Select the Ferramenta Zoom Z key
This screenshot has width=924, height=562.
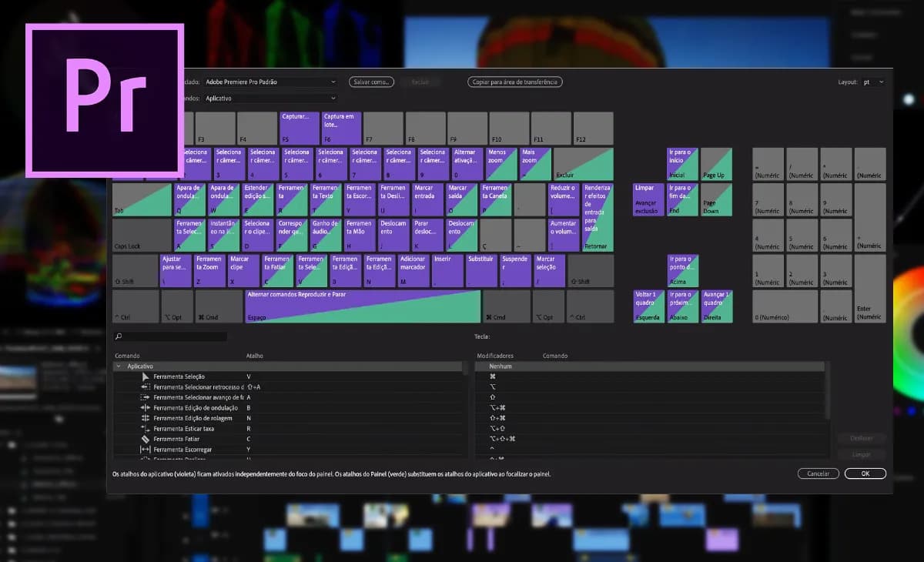(210, 270)
